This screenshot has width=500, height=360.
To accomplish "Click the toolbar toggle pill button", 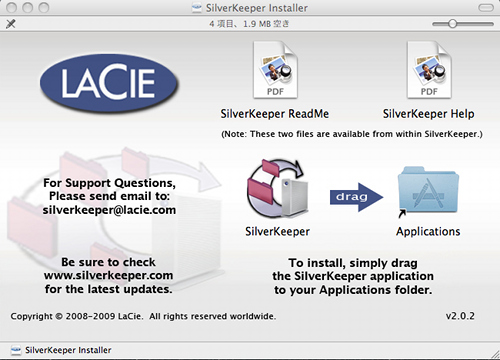I will point(486,8).
